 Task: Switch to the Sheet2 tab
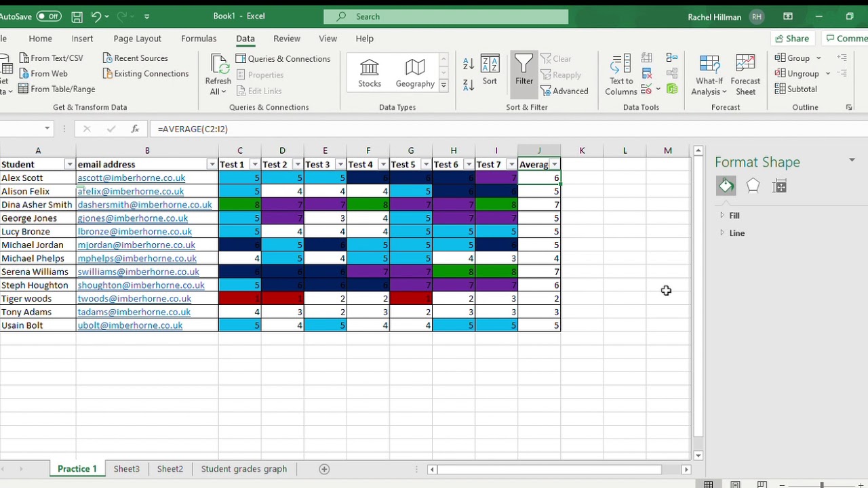[x=170, y=469]
